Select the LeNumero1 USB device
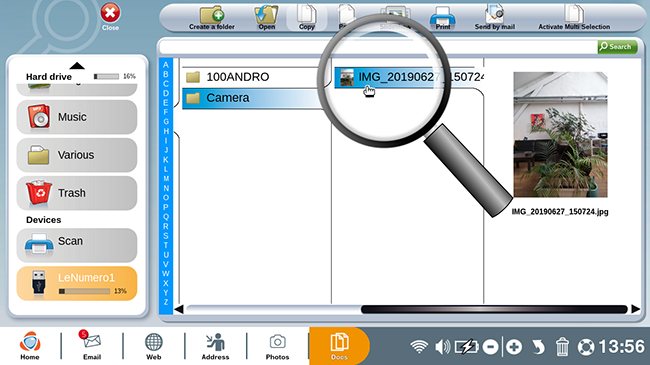Image resolution: width=650 pixels, height=365 pixels. (x=77, y=283)
